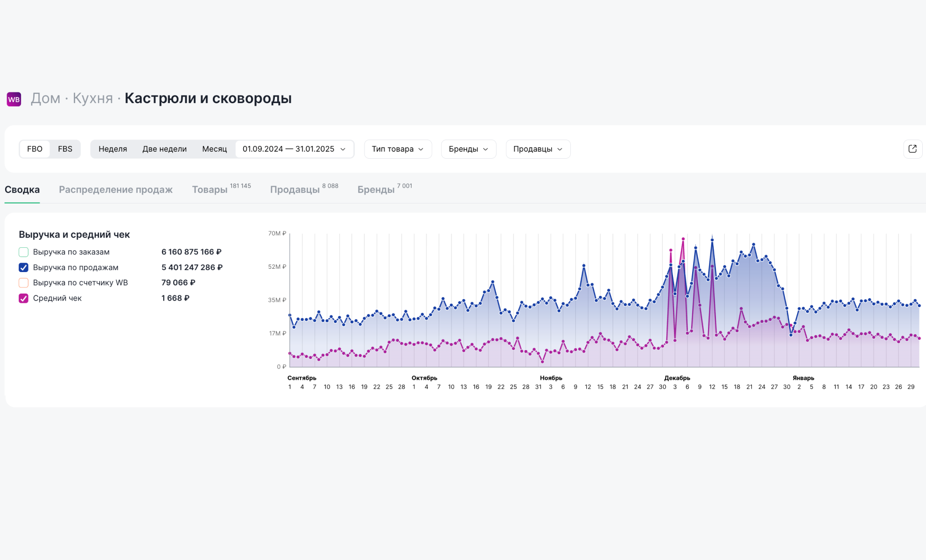The image size is (926, 560).
Task: Open the Бренды filter dropdown
Action: pos(468,149)
